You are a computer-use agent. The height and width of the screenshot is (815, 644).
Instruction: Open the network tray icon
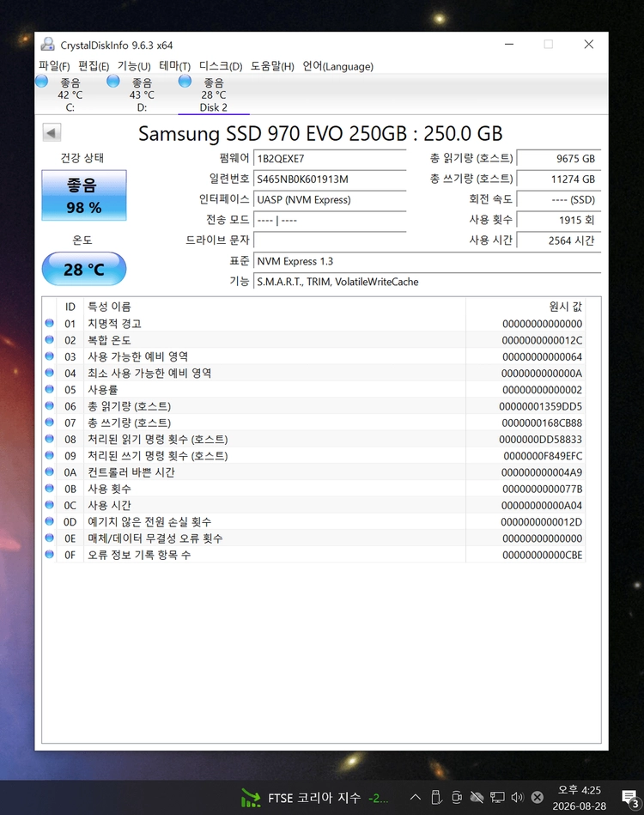click(497, 797)
